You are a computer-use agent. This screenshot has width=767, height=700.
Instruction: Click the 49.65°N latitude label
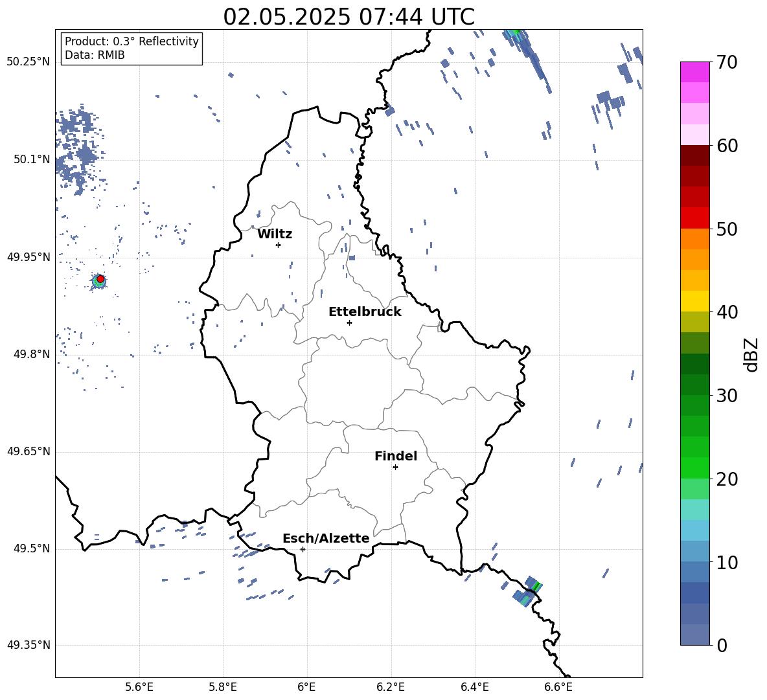pyautogui.click(x=29, y=451)
